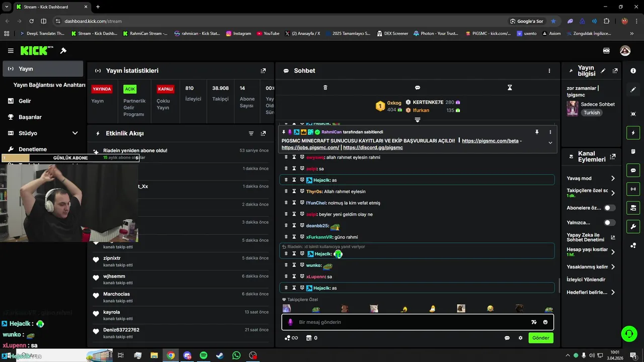644x362 pixels.
Task: Click the moderator hammer icon near KICK logo
Action: click(x=63, y=51)
